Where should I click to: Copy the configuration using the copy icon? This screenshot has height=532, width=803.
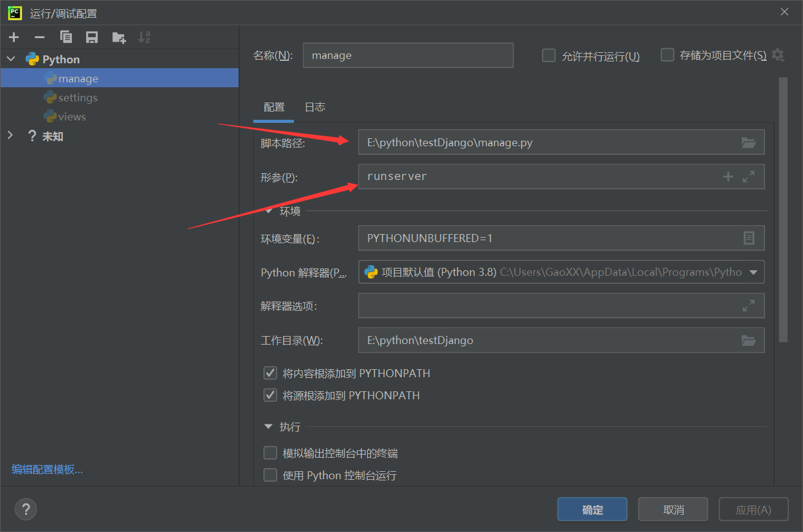click(66, 37)
